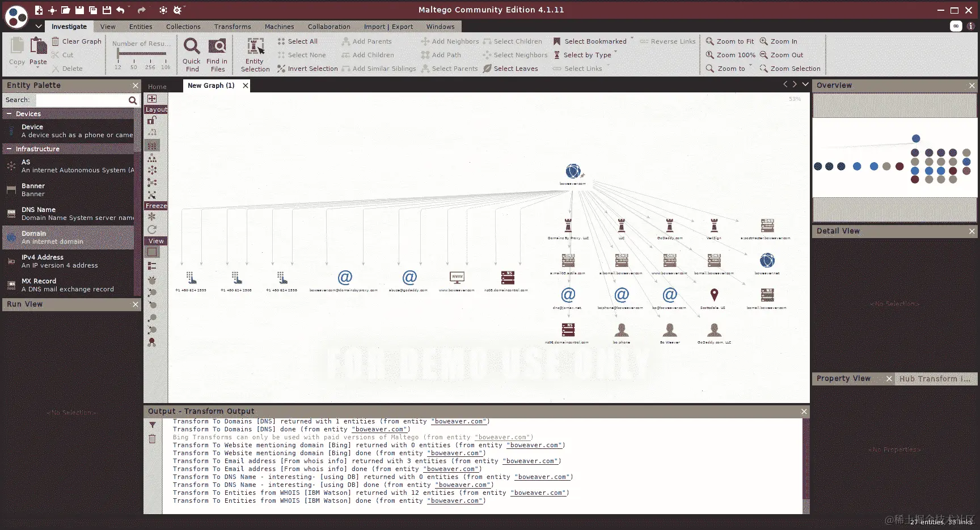Viewport: 980px width, 530px height.
Task: Click the boweaver.com domain globe entity
Action: pos(573,171)
